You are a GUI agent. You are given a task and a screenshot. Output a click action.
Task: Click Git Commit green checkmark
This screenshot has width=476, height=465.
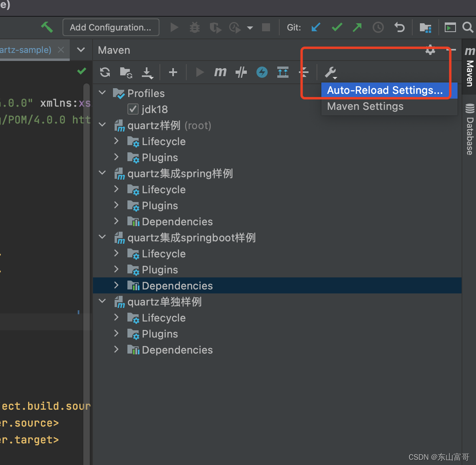(337, 27)
